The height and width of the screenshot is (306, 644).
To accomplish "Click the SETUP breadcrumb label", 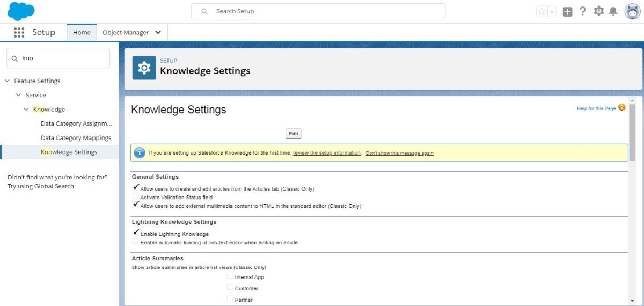I will (x=169, y=61).
